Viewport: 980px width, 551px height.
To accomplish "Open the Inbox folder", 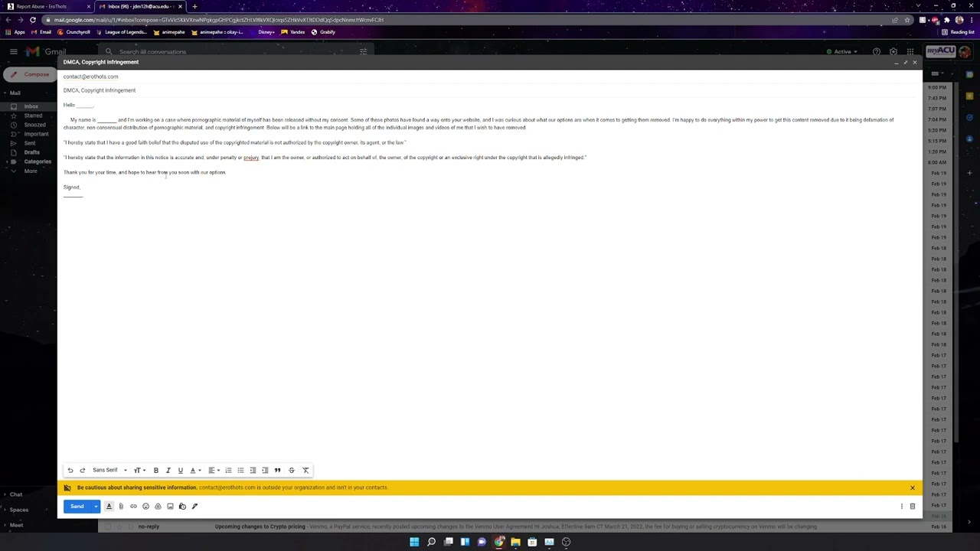I will [x=31, y=106].
